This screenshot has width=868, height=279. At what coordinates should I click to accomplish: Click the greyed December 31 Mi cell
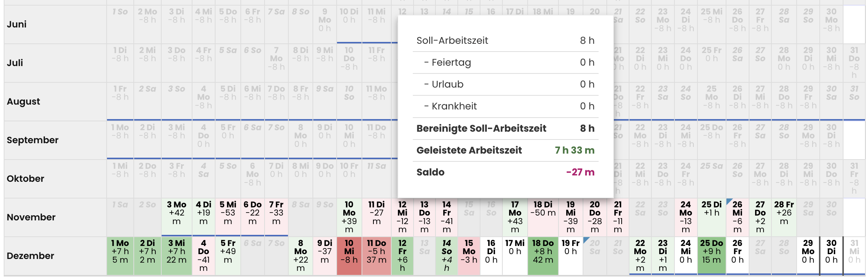click(x=854, y=256)
